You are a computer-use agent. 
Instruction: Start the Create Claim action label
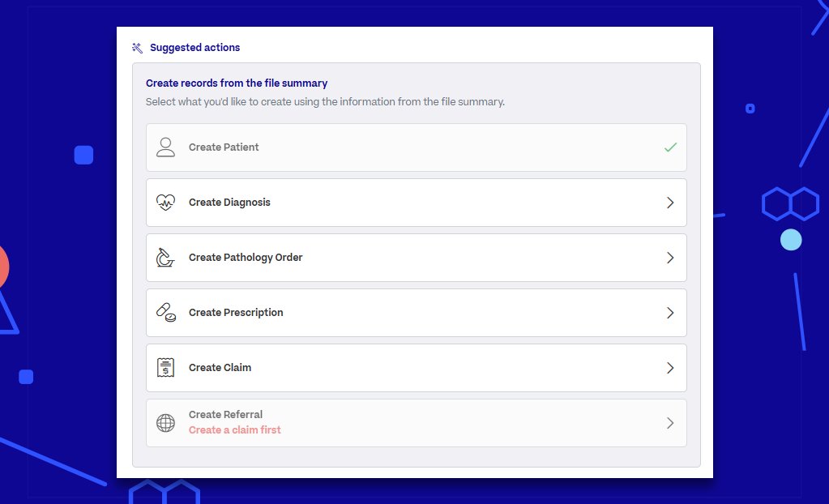click(x=220, y=368)
